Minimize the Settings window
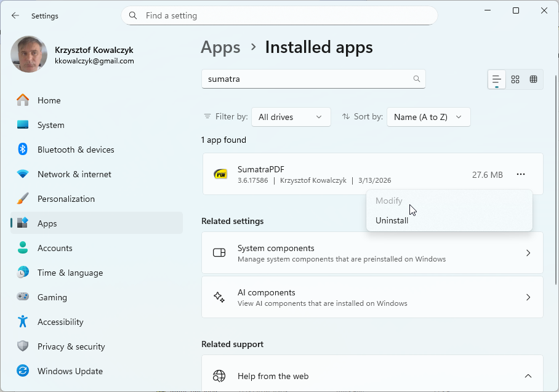This screenshot has height=392, width=559. pos(488,10)
